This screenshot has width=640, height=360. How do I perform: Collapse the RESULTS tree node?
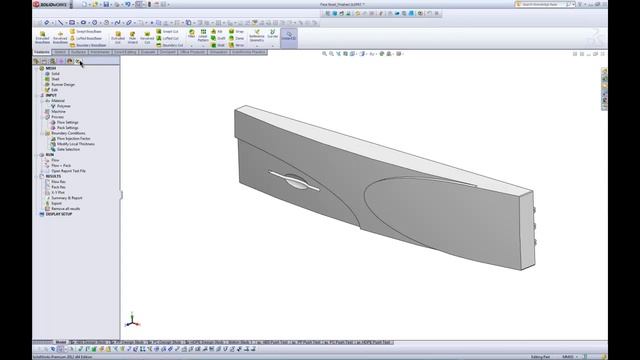click(36, 177)
